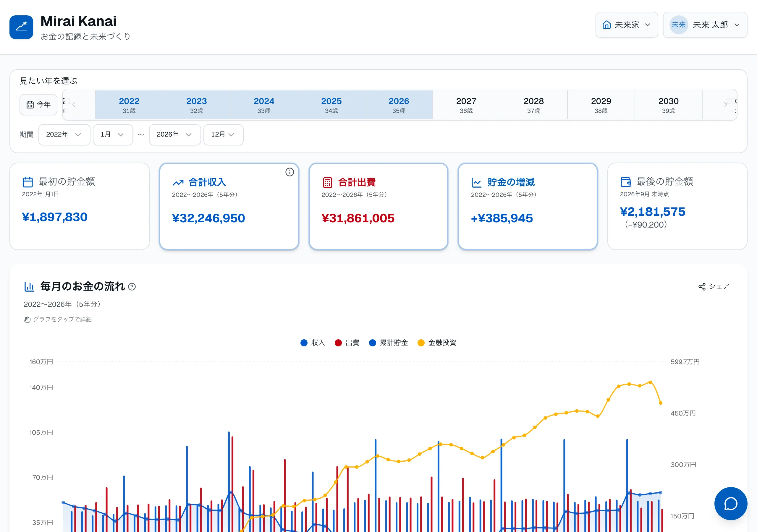Select year 2030 (39歳) in year strip

pos(668,105)
